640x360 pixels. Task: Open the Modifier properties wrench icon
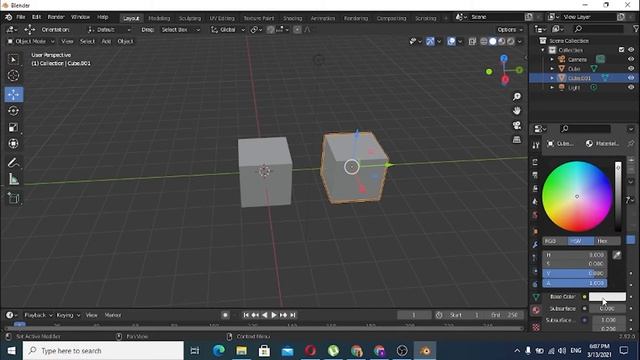click(536, 244)
